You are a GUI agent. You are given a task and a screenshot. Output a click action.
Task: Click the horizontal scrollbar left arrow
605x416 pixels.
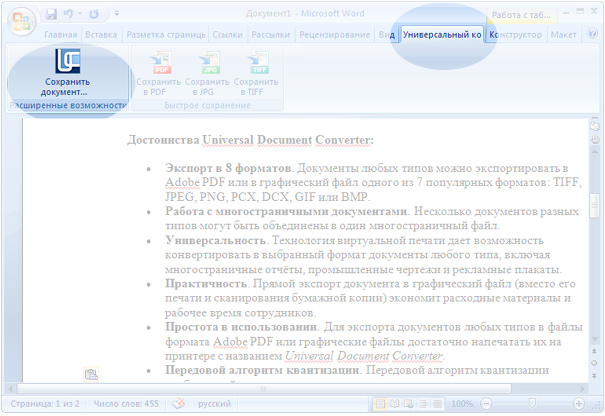pos(10,388)
